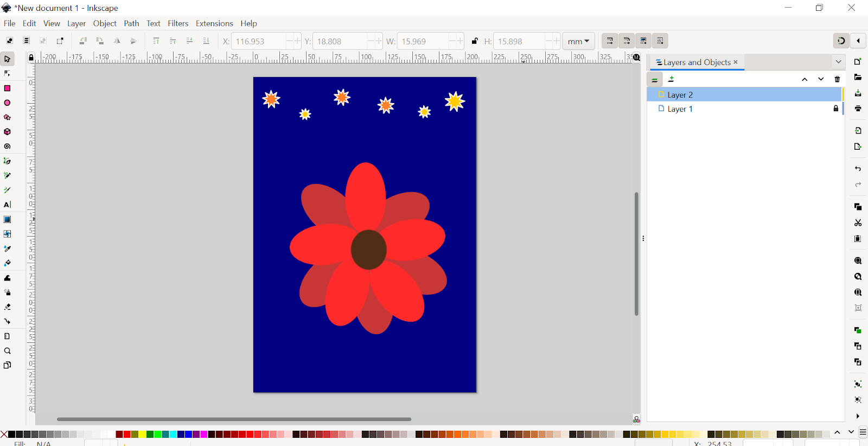Move selected layer down
This screenshot has height=446, width=868.
[821, 79]
